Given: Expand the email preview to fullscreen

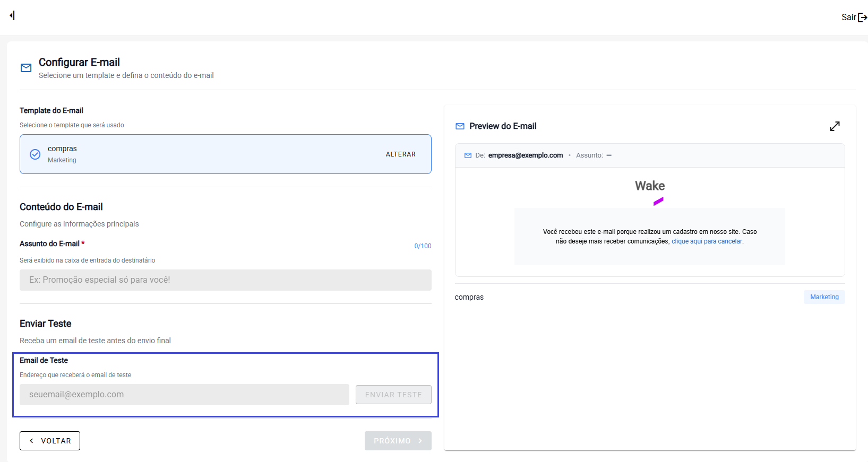Looking at the screenshot, I should (x=835, y=126).
